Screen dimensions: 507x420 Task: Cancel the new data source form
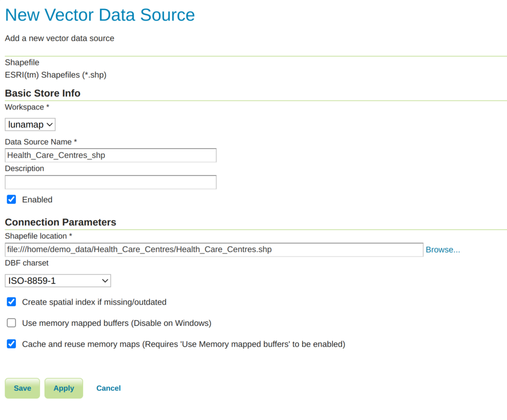[108, 388]
